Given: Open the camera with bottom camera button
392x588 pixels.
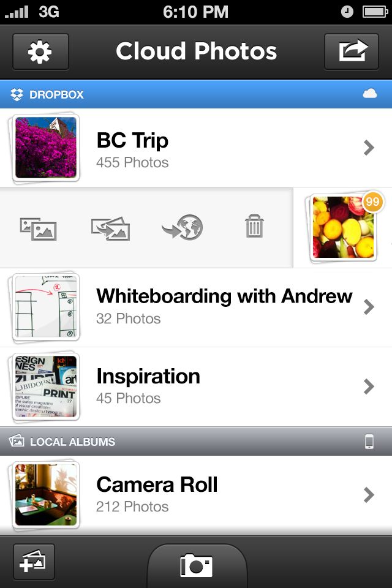Looking at the screenshot, I should [196, 565].
